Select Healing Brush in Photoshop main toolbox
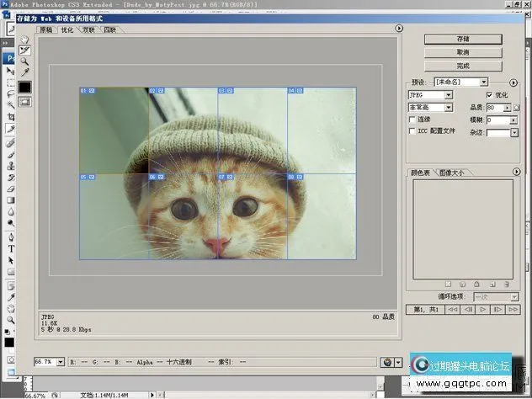The width and height of the screenshot is (532, 399). (x=11, y=143)
